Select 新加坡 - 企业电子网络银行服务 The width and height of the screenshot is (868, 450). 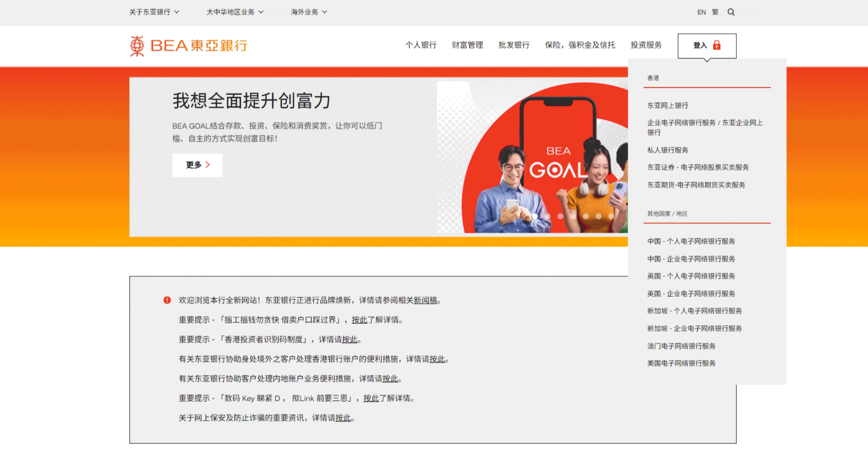(695, 328)
